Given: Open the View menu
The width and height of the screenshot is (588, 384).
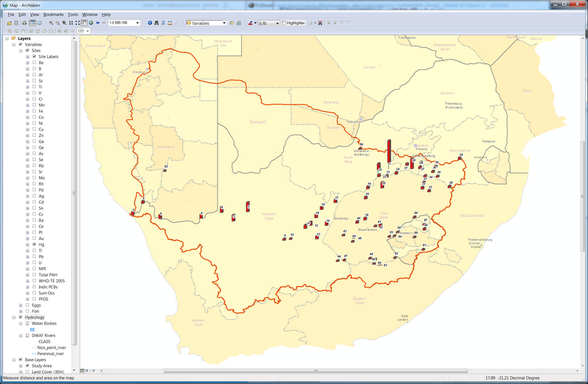Looking at the screenshot, I should [34, 14].
